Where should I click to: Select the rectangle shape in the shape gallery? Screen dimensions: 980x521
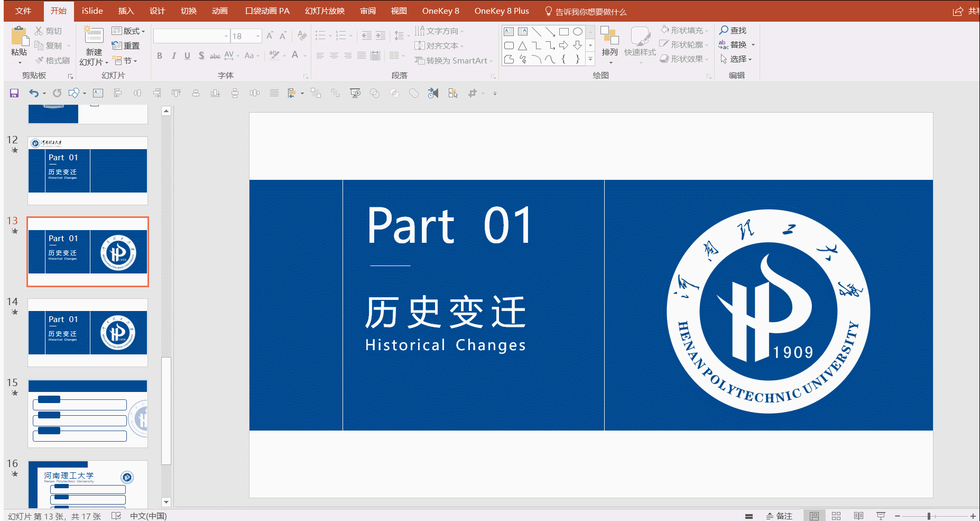563,31
